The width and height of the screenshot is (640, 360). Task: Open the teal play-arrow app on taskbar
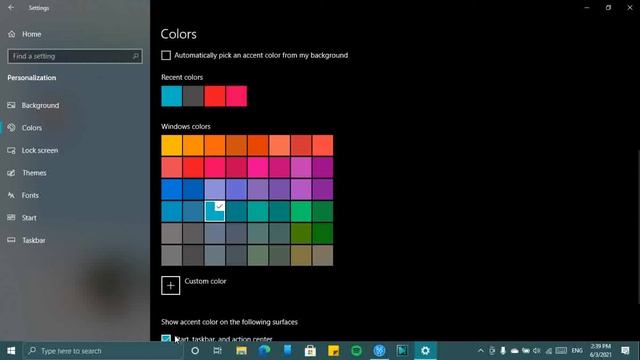(x=402, y=351)
